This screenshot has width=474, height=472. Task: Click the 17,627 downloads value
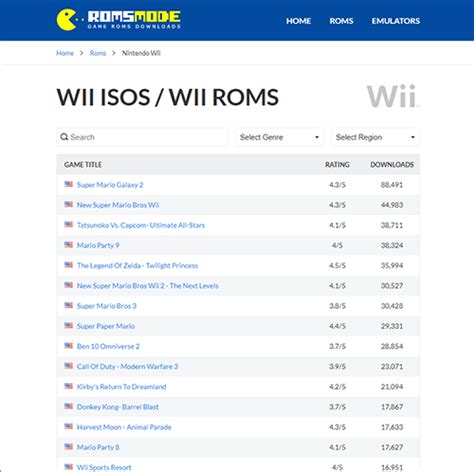392,447
